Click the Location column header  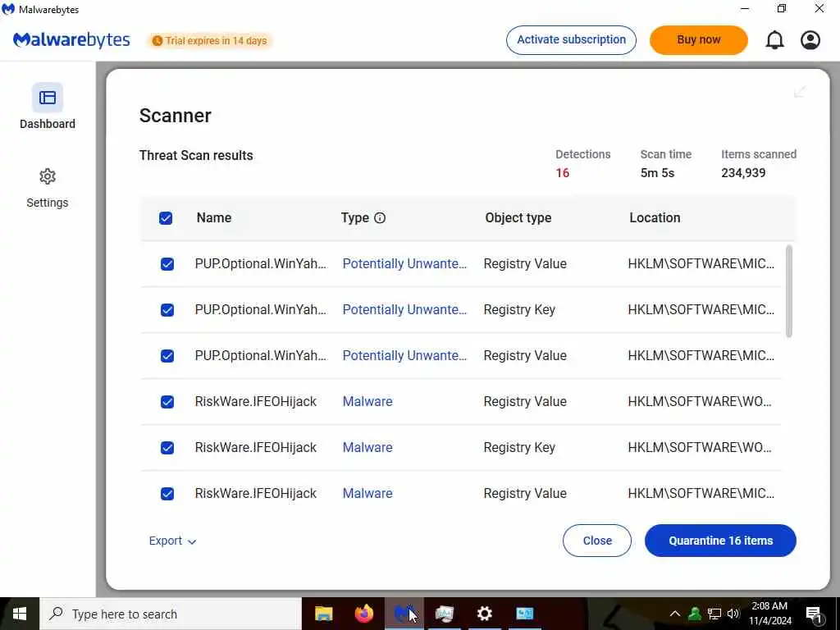click(655, 218)
